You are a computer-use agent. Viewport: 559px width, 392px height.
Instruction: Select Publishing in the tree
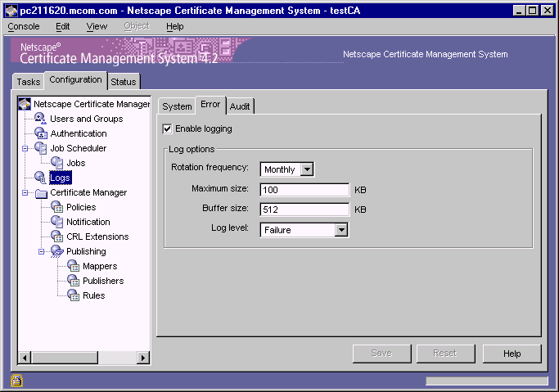(x=86, y=251)
